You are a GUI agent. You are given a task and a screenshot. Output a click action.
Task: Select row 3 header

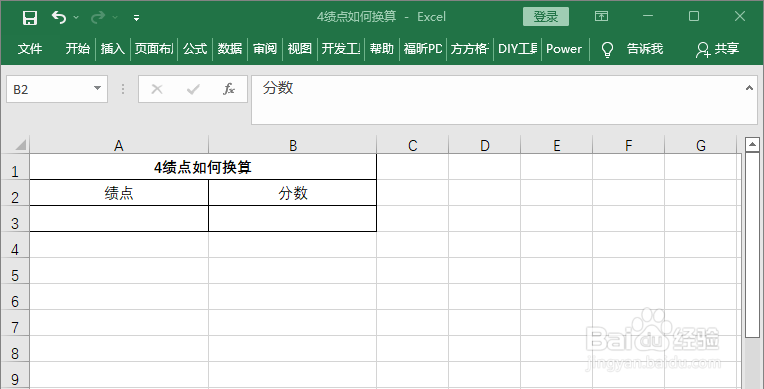pyautogui.click(x=15, y=219)
